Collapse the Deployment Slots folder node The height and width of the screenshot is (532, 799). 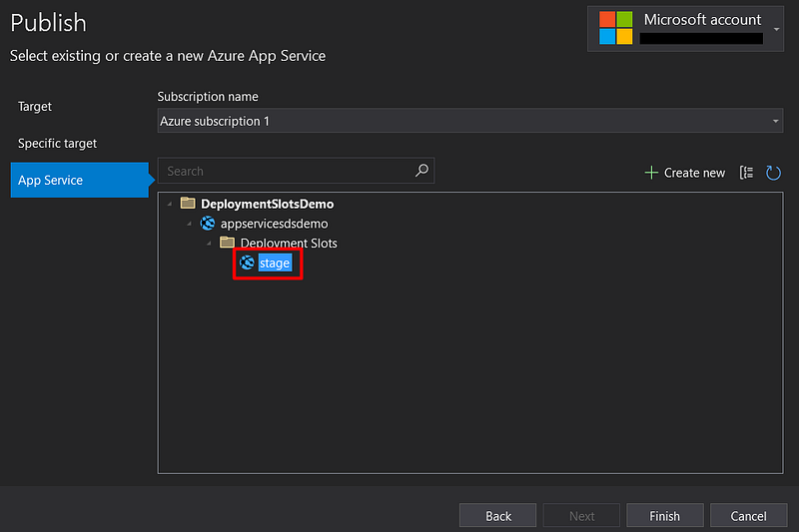pos(209,243)
